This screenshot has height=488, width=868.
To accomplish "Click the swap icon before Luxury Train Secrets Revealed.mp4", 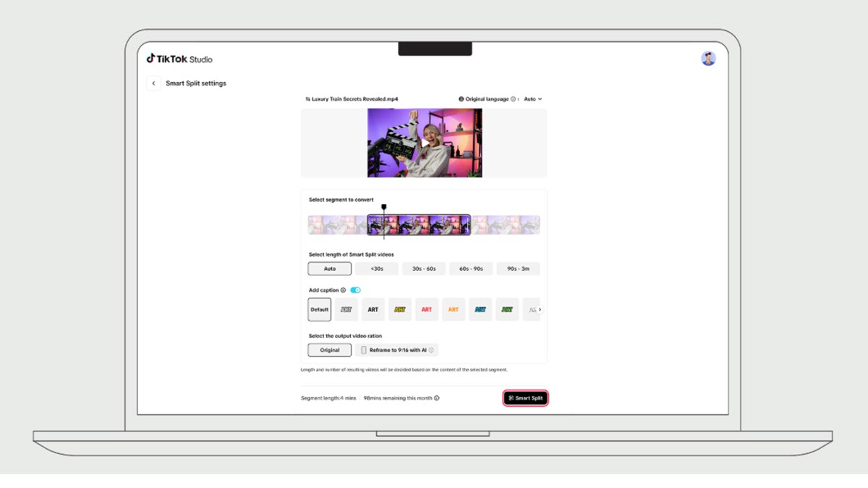I will [x=307, y=99].
